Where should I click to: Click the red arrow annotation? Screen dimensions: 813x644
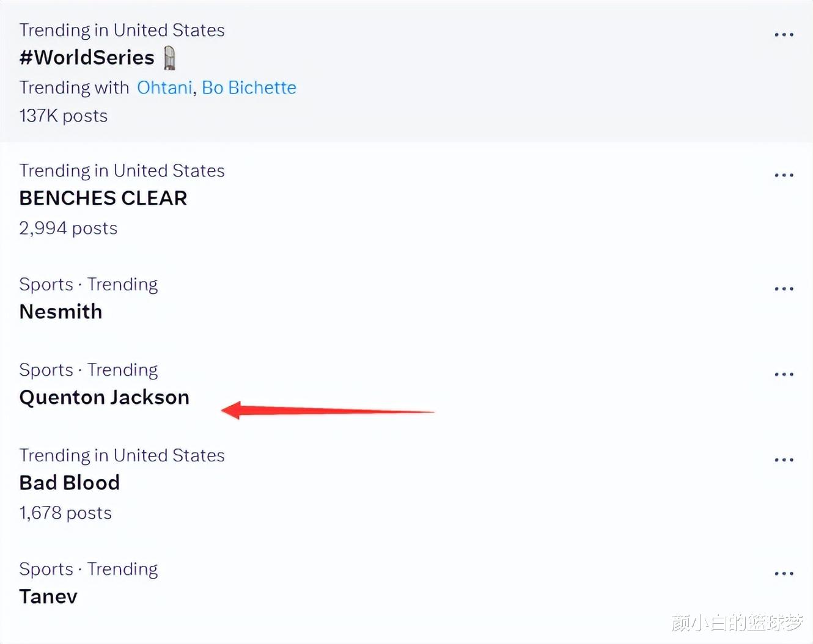click(327, 411)
